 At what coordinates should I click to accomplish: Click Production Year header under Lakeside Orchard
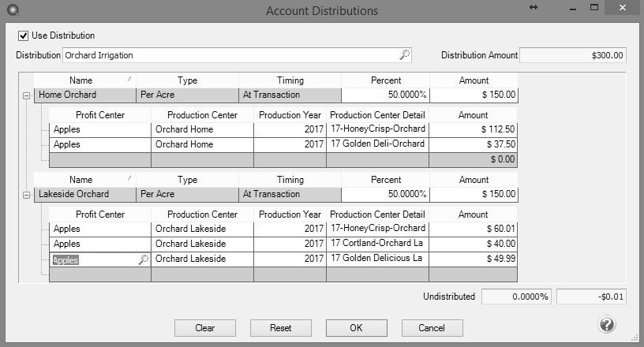[x=290, y=215]
